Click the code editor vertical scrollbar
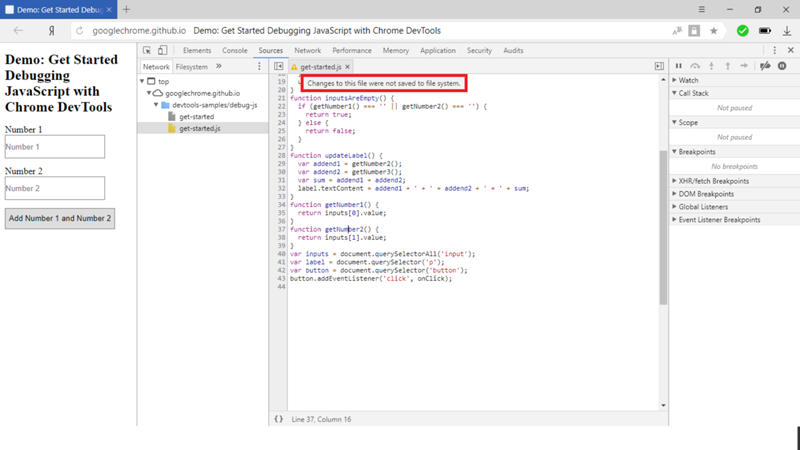 (x=663, y=227)
